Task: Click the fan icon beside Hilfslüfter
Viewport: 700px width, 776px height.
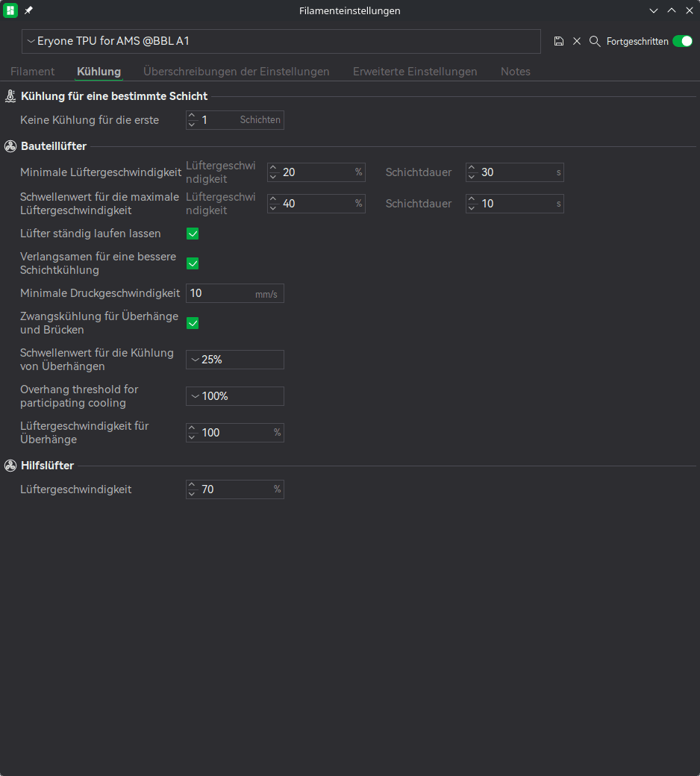Action: coord(10,465)
